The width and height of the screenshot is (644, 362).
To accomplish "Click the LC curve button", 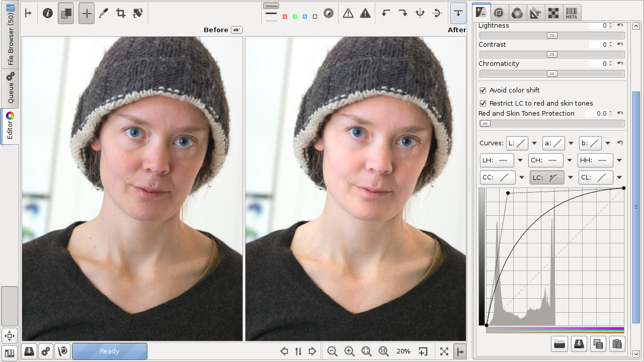I will point(546,177).
